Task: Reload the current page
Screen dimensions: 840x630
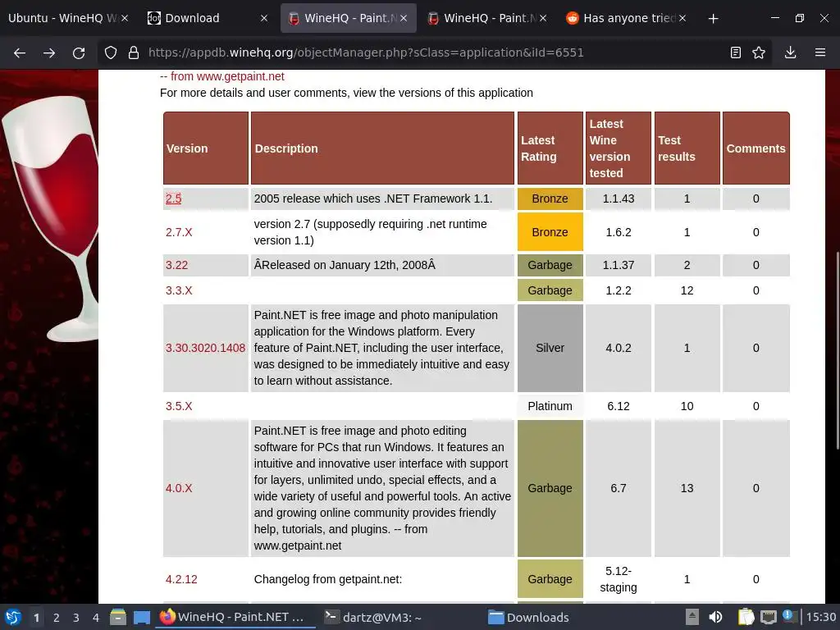Action: pos(79,52)
